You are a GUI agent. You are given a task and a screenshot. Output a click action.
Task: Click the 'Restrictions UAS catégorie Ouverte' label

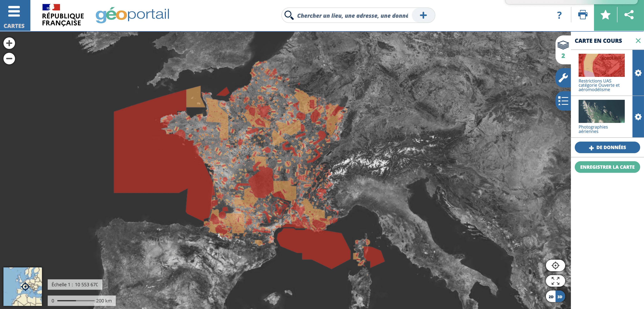pyautogui.click(x=599, y=85)
